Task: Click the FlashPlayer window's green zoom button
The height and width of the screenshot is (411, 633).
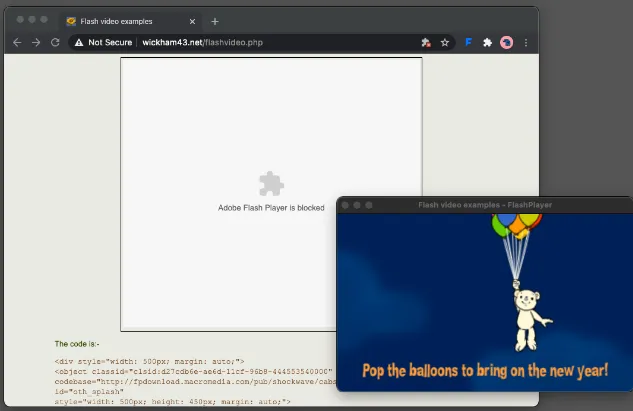Action: coord(369,205)
